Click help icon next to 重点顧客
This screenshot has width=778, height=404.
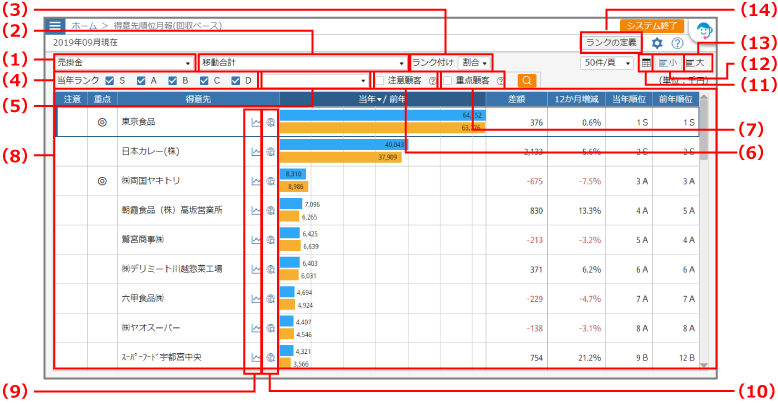tap(500, 81)
